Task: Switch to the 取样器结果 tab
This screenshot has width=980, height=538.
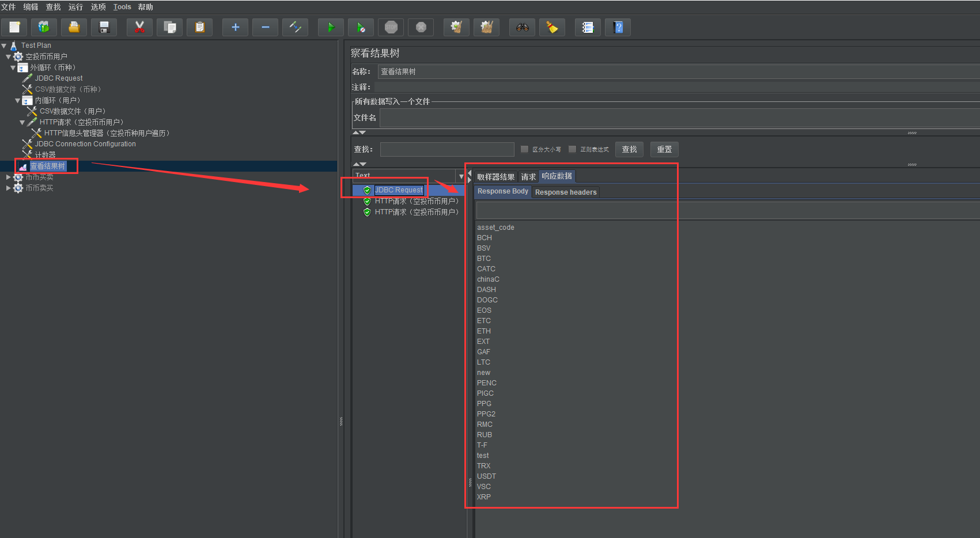Action: click(495, 177)
